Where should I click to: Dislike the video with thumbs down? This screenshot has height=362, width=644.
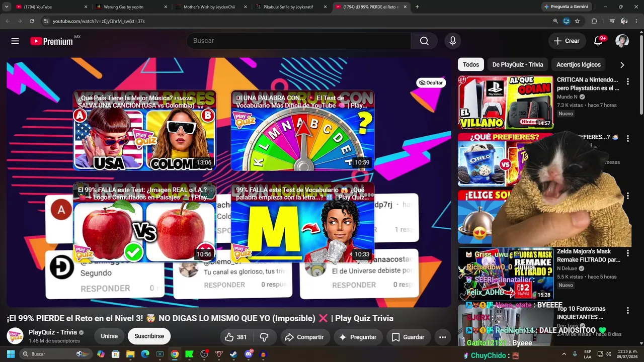264,337
